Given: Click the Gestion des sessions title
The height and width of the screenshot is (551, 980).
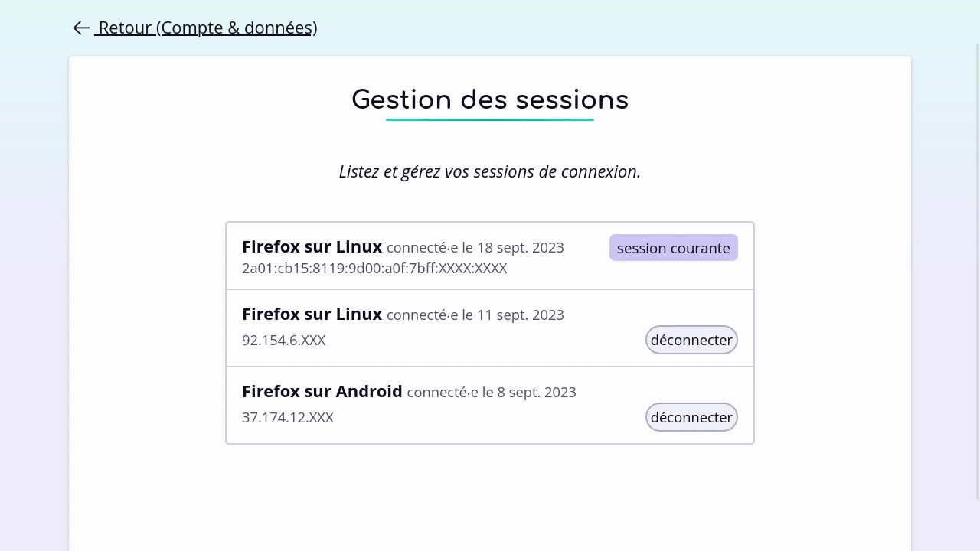Looking at the screenshot, I should (x=490, y=99).
